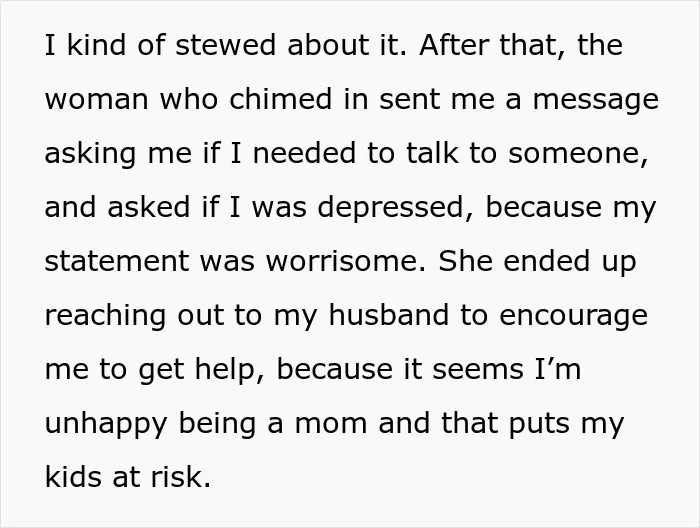Click the word 'unhappy'
Viewport: 700px width, 528px height.
(106, 425)
